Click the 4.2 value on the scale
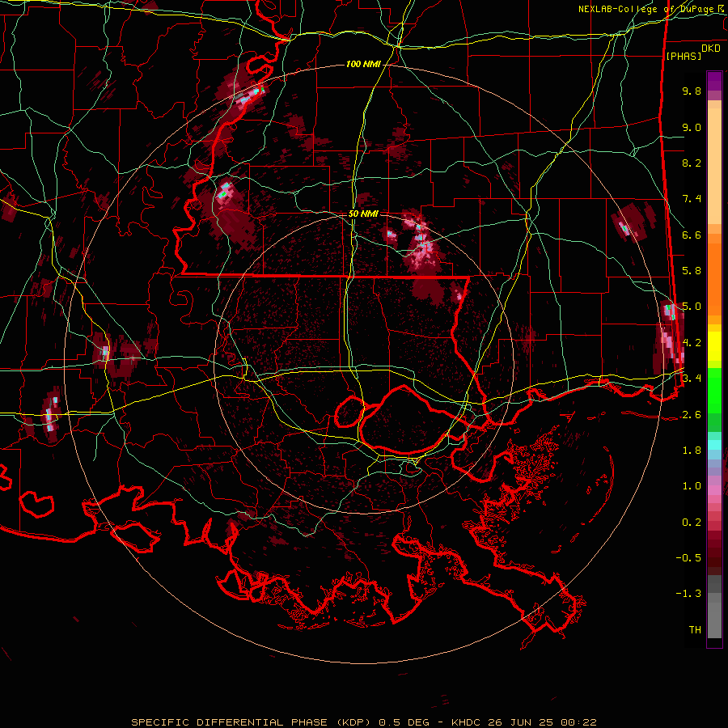728x728 pixels. (692, 343)
